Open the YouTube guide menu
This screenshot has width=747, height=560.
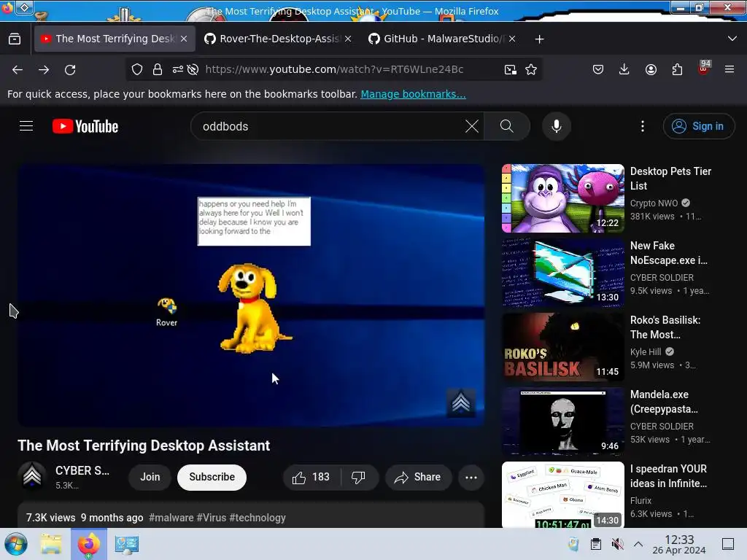point(26,126)
